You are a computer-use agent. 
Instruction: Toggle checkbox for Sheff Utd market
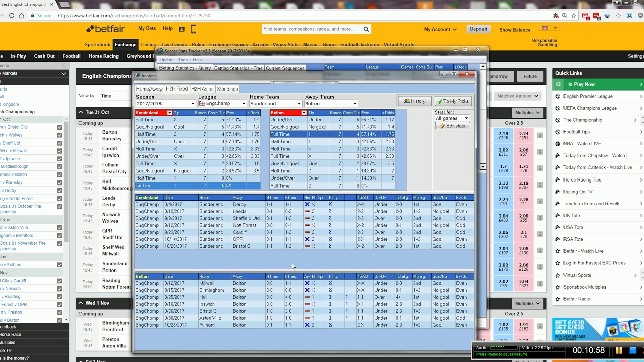59,143
